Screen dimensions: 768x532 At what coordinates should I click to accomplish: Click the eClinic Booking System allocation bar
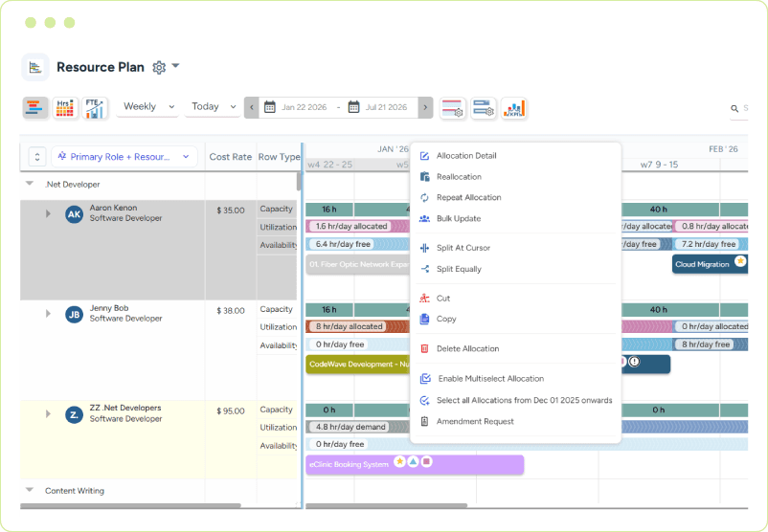tap(415, 464)
